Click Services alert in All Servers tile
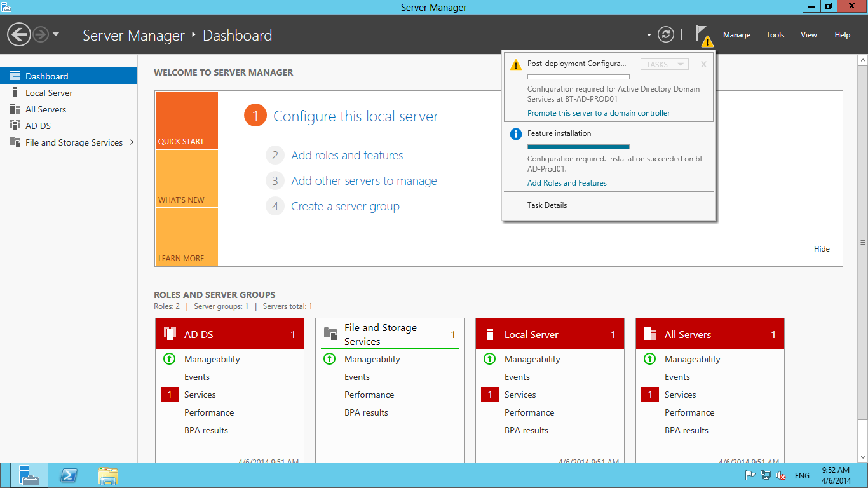868x488 pixels. pos(681,395)
